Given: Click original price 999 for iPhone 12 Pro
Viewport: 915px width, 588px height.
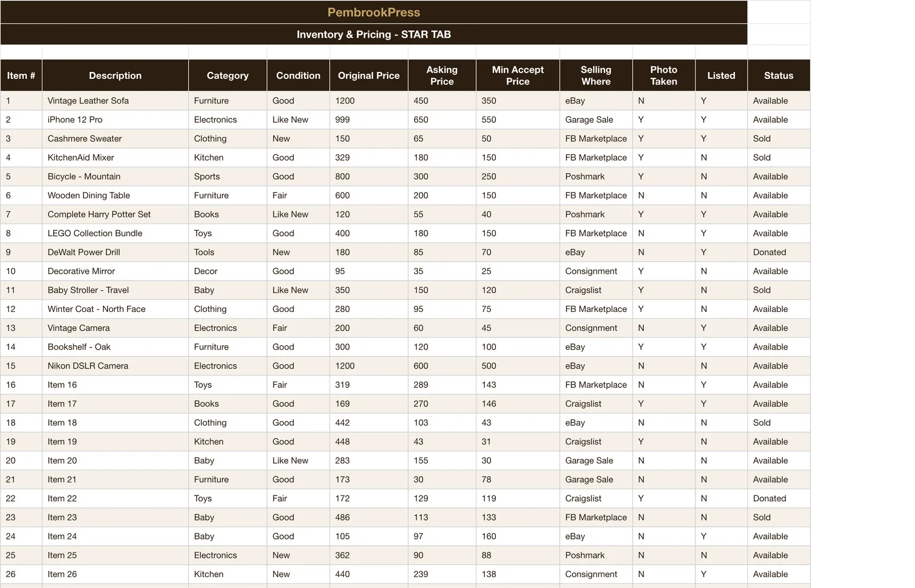Looking at the screenshot, I should 369,119.
